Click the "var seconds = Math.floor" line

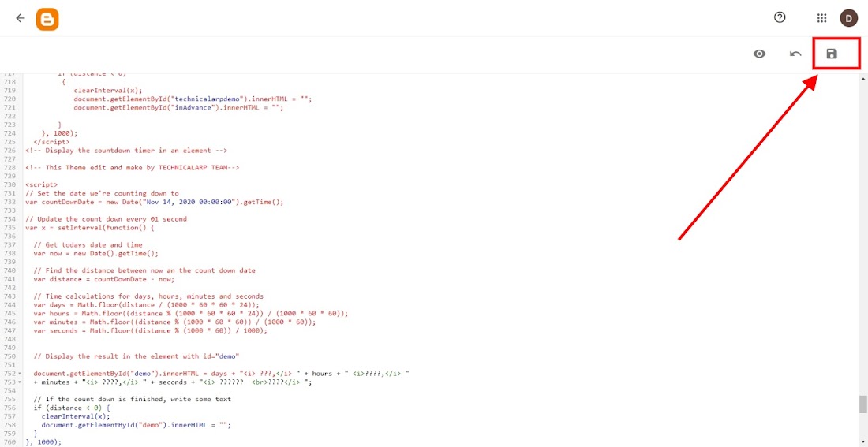[x=151, y=331]
